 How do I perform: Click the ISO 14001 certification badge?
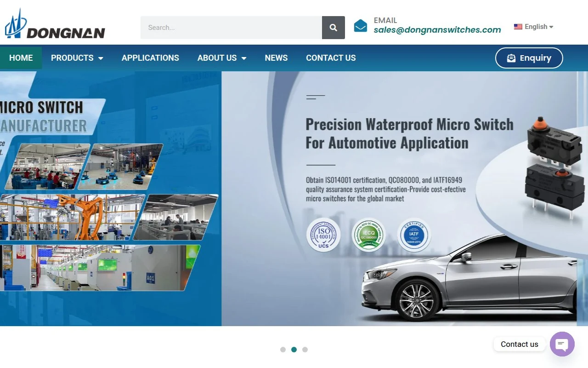(x=323, y=235)
